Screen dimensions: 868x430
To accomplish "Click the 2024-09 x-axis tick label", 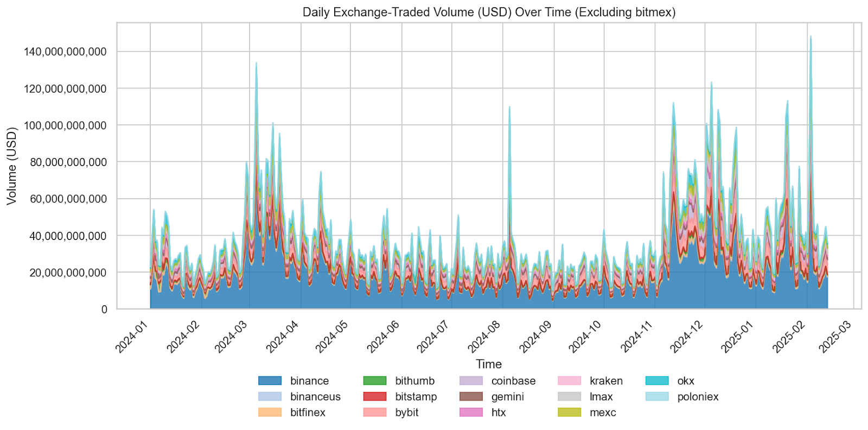I will click(536, 337).
